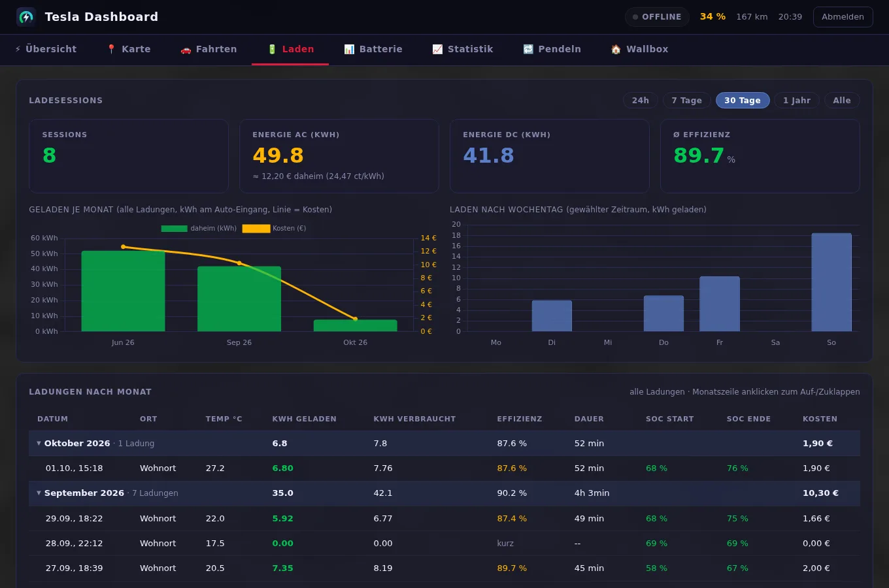
Task: Select the 24h time range
Action: click(x=641, y=100)
